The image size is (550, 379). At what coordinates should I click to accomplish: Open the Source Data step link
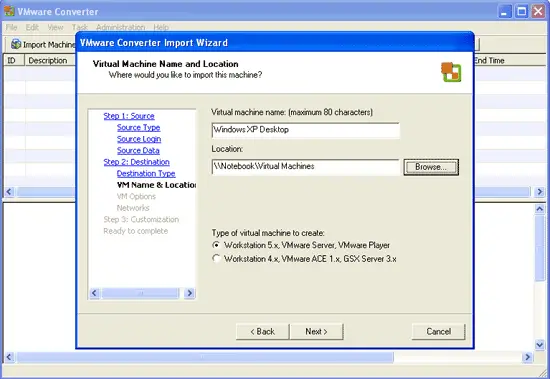138,151
